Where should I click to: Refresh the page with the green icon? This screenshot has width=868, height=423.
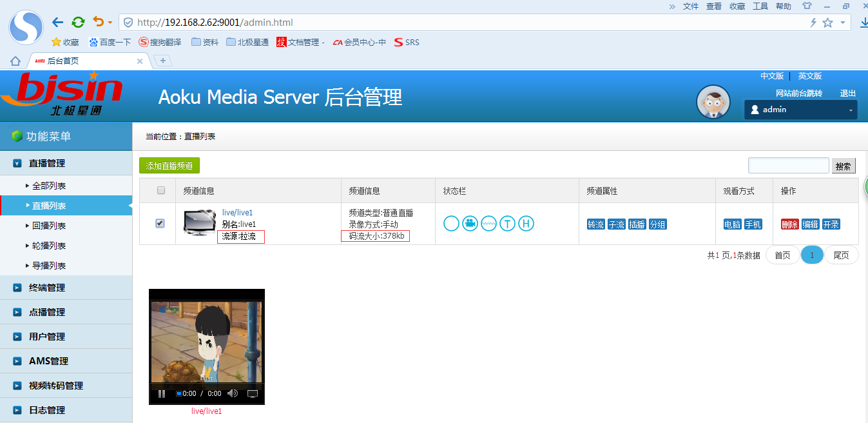(x=78, y=23)
